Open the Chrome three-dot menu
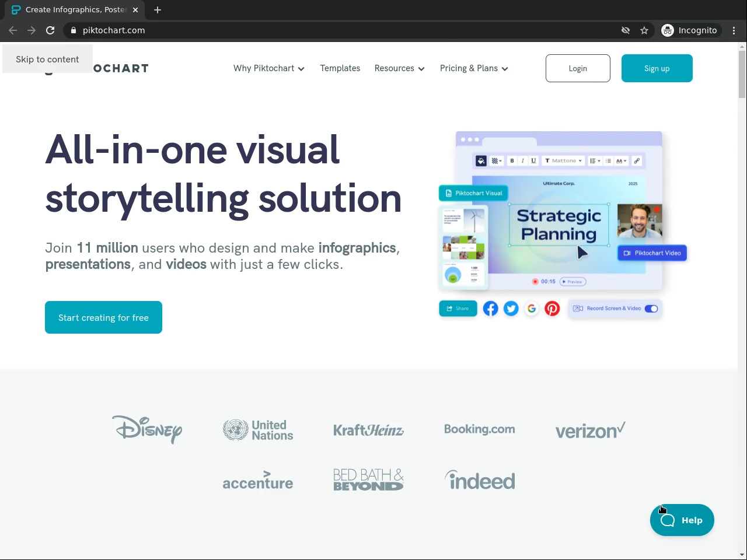Viewport: 747px width, 560px height. click(734, 30)
